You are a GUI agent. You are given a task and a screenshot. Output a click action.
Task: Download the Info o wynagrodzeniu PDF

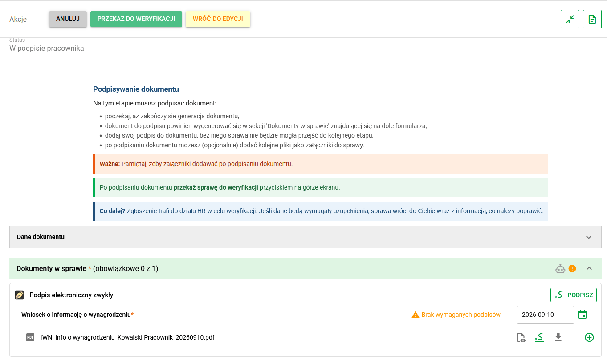coord(558,337)
